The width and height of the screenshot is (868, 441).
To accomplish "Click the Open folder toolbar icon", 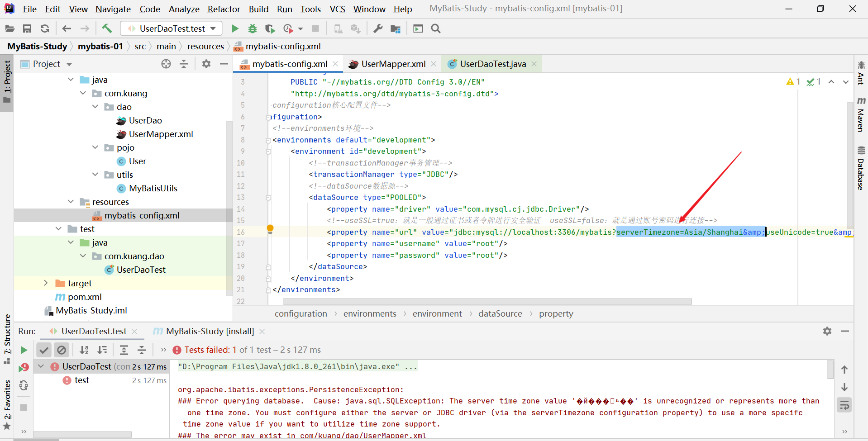I will [x=10, y=28].
